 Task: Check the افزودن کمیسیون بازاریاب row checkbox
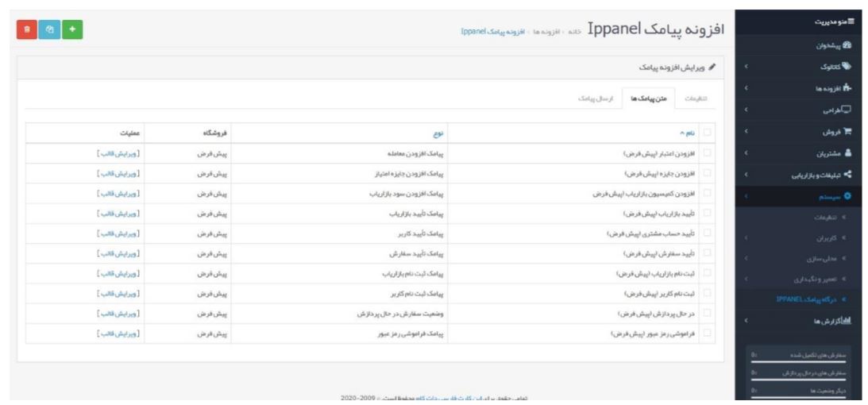coord(707,193)
